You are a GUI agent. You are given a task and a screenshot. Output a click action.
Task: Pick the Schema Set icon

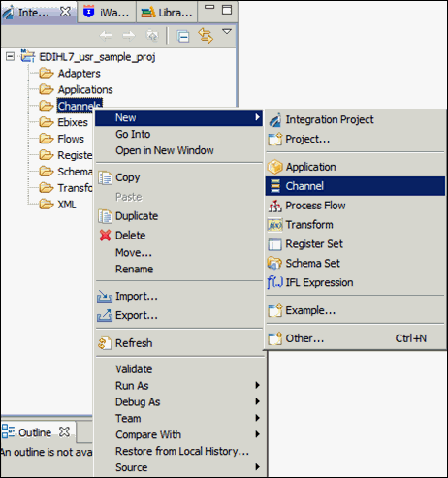(274, 263)
